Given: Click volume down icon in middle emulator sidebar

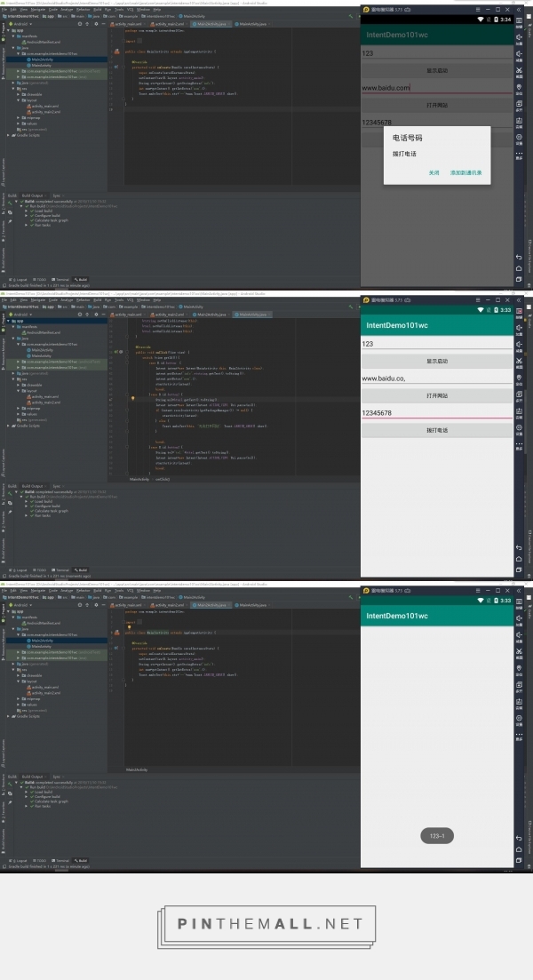Looking at the screenshot, I should pyautogui.click(x=520, y=344).
